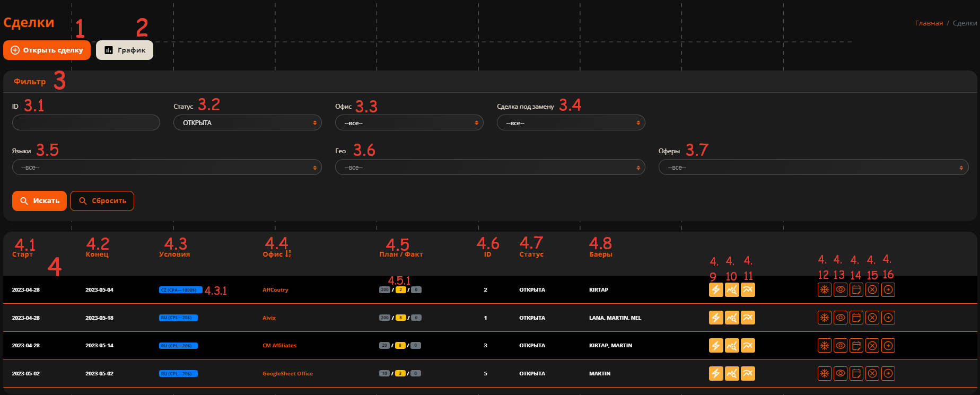Open CM Affiliates office link
The height and width of the screenshot is (395, 980).
279,345
